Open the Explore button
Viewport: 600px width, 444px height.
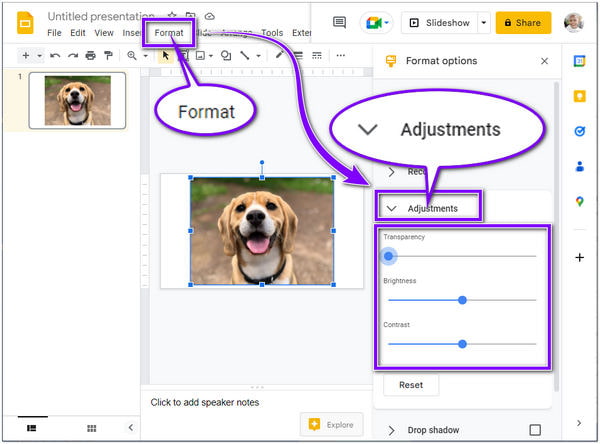coord(331,424)
